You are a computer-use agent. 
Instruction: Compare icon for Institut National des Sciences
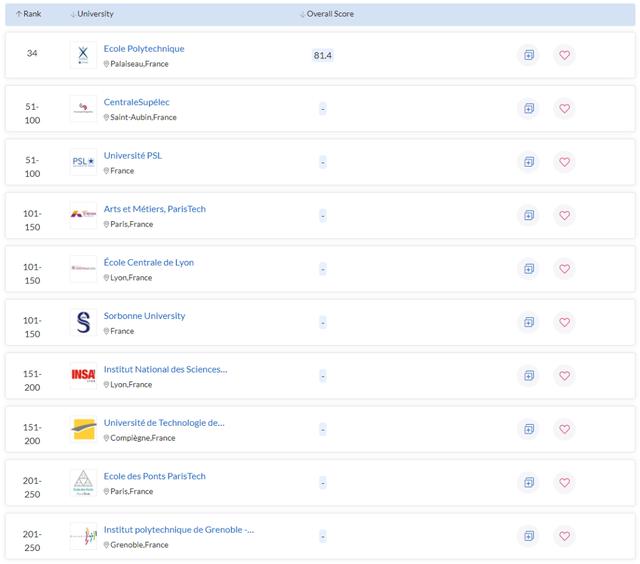(x=527, y=376)
